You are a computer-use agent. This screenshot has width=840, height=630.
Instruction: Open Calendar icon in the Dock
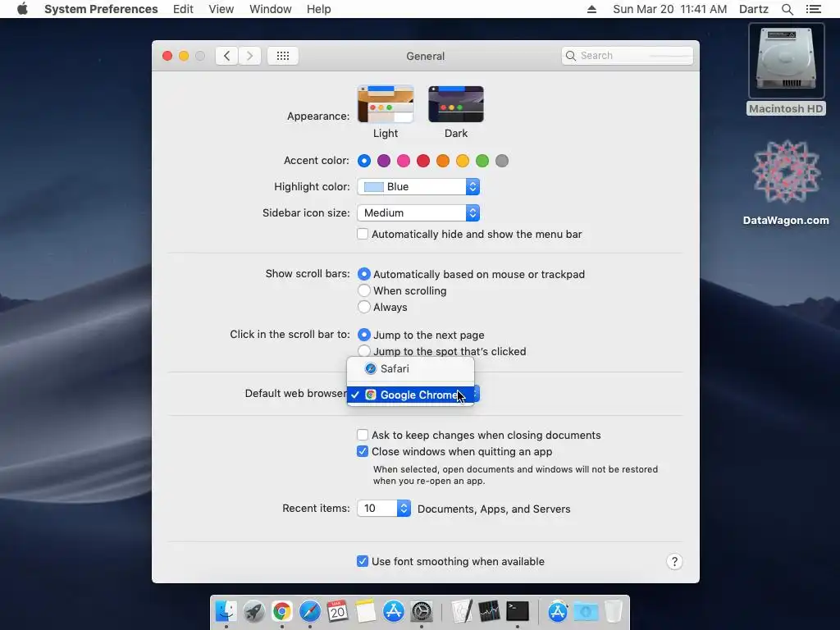coord(337,610)
